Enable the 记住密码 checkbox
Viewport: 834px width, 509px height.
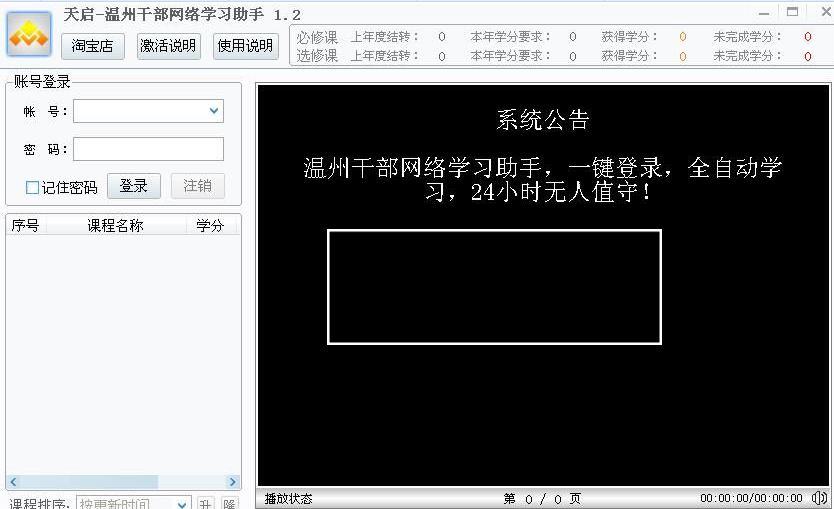[x=32, y=187]
